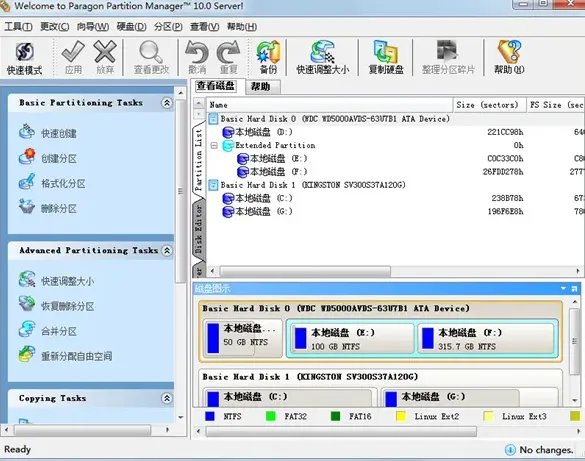This screenshot has width=585, height=461.
Task: Choose 删除分区 task in sidebar
Action: [48, 208]
